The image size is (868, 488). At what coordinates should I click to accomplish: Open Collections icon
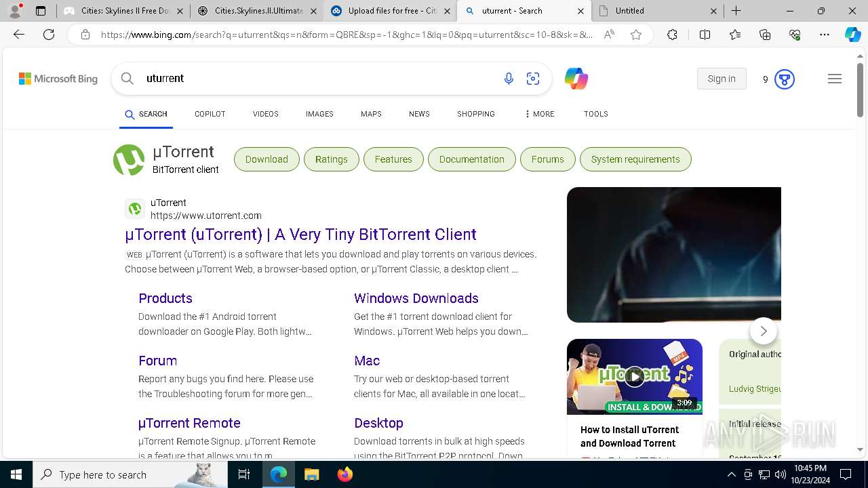(765, 35)
